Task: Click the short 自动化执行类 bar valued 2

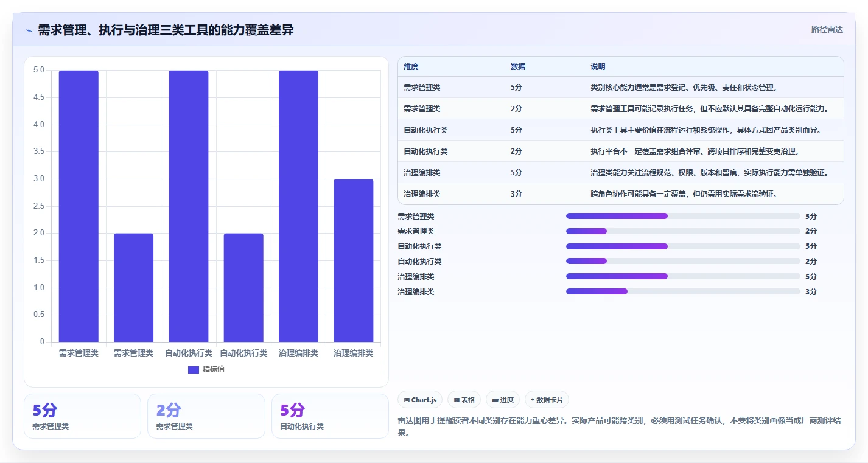Action: [243, 288]
